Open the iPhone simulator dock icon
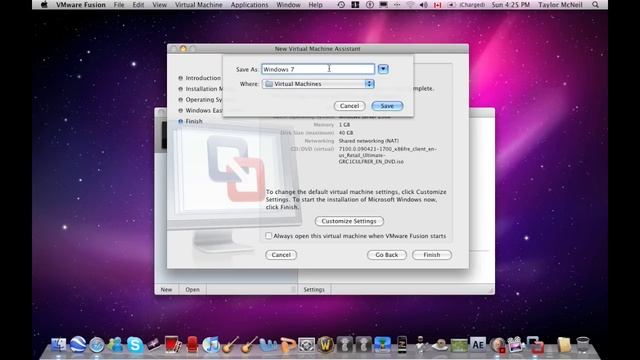Image resolution: width=640 pixels, height=360 pixels. pos(402,345)
